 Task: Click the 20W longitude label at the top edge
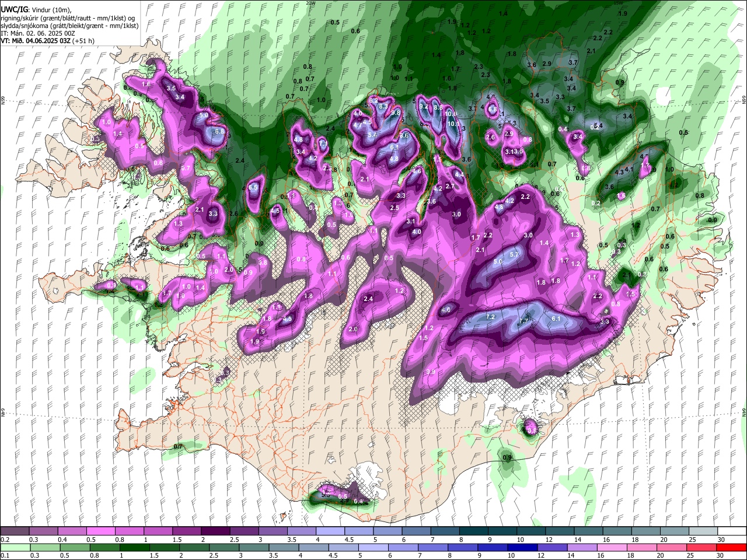tap(310, 3)
